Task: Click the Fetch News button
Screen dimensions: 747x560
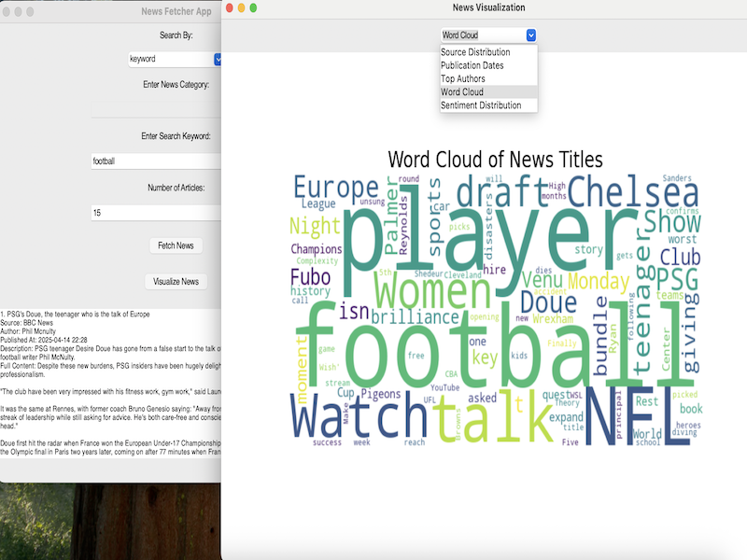Action: tap(176, 245)
